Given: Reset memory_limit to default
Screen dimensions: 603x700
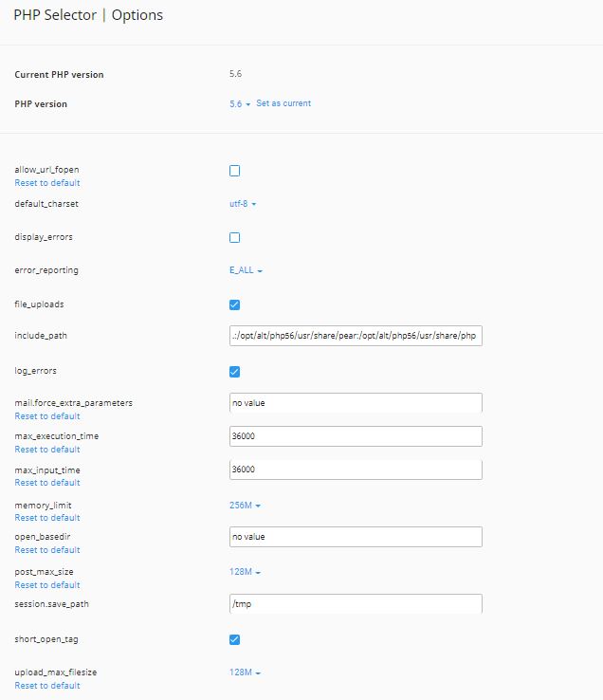Looking at the screenshot, I should pyautogui.click(x=47, y=517).
